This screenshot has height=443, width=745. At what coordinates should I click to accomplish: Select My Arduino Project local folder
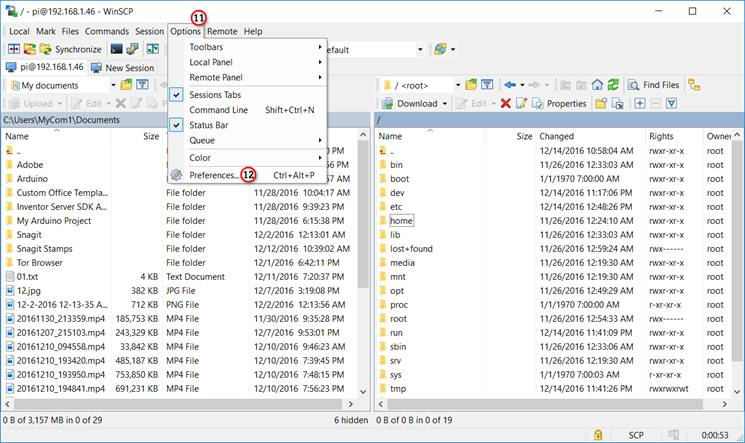54,221
